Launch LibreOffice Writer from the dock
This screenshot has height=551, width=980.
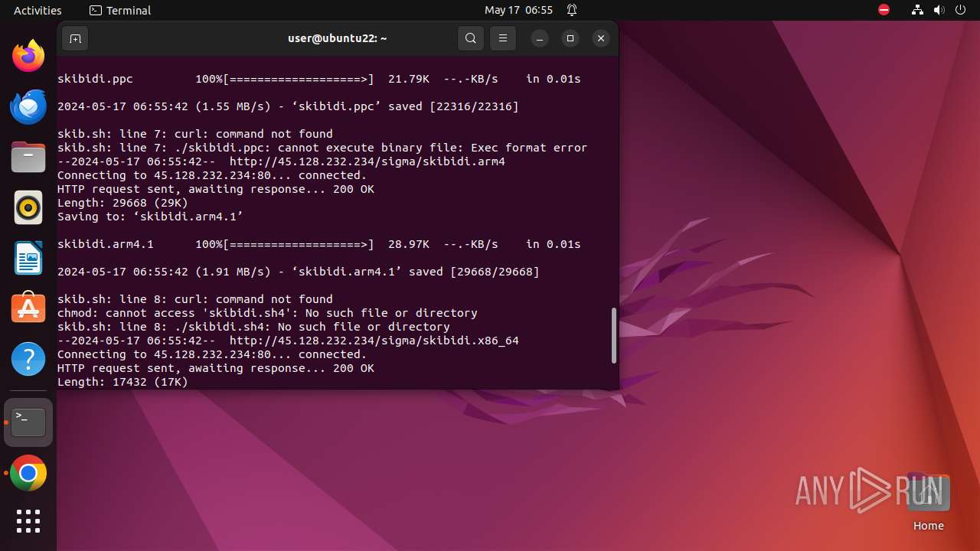click(x=28, y=258)
